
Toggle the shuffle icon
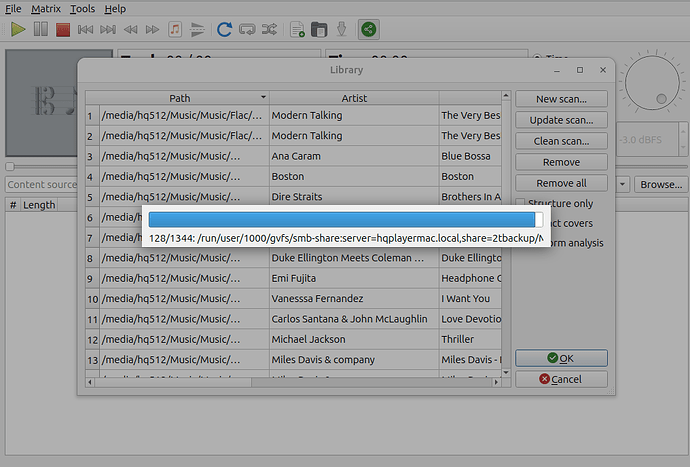(269, 29)
